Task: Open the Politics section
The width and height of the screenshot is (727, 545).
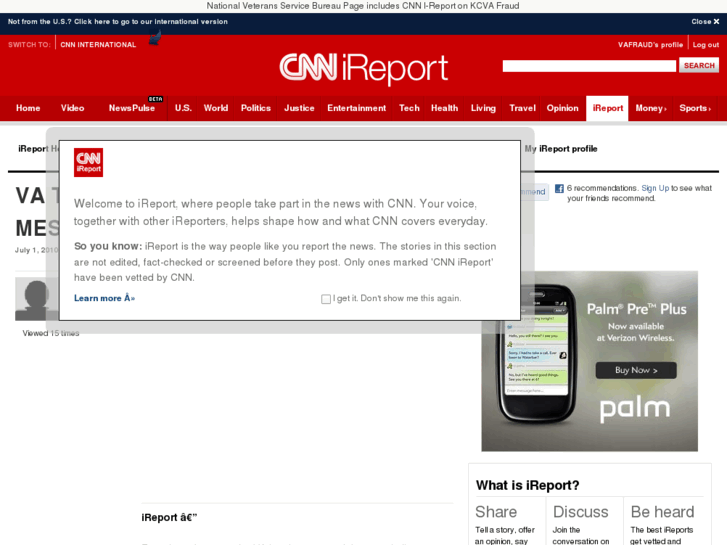Action: (x=255, y=108)
